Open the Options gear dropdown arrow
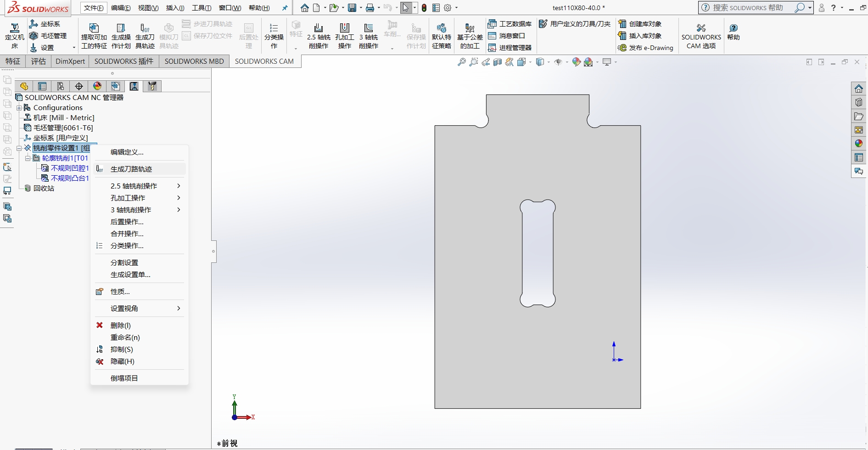The height and width of the screenshot is (450, 868). point(456,8)
